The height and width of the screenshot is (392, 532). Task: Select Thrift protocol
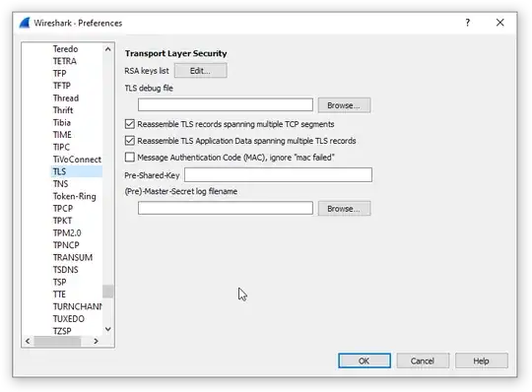(63, 110)
